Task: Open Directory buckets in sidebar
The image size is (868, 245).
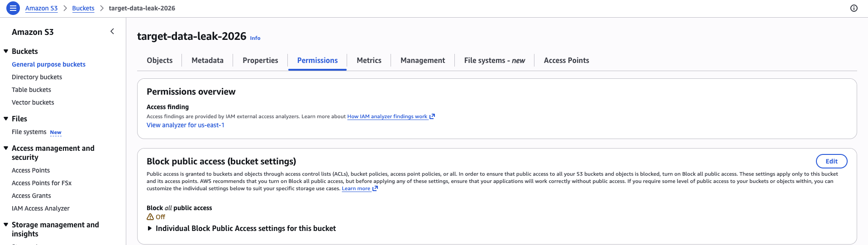Action: pos(37,77)
